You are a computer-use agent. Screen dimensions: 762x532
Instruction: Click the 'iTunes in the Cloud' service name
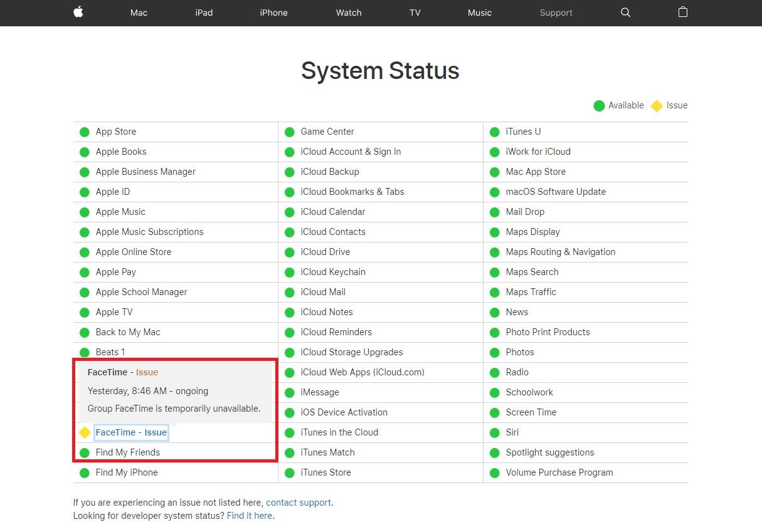pyautogui.click(x=339, y=432)
